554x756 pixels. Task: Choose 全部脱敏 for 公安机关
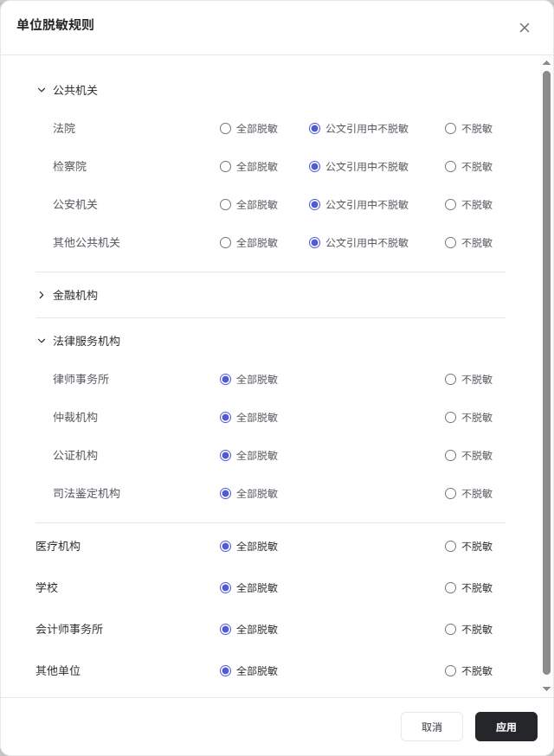tap(225, 205)
